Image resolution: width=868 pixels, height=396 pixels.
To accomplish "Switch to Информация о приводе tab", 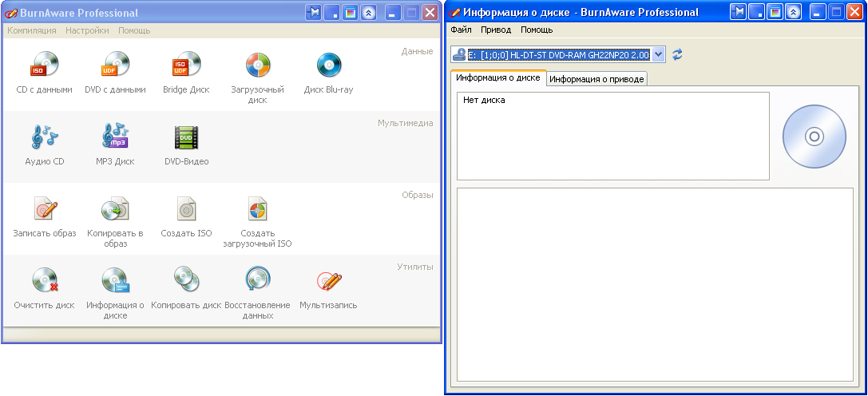I will [x=597, y=79].
